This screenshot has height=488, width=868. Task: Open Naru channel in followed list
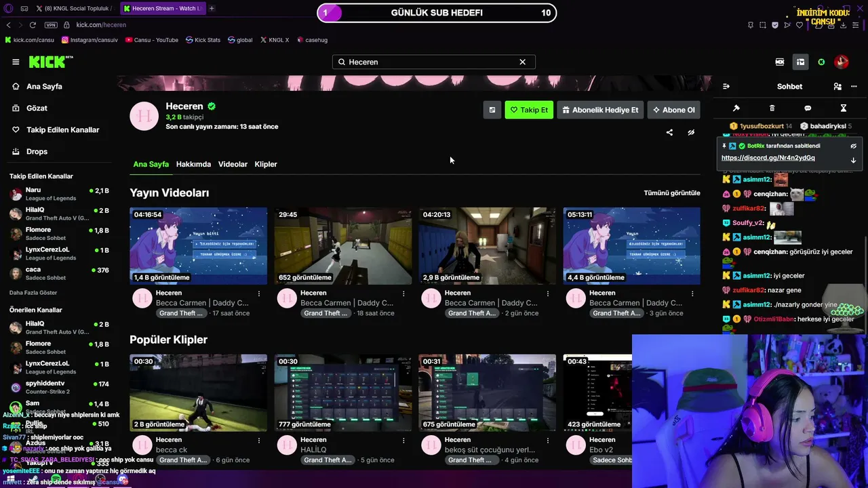click(x=59, y=194)
